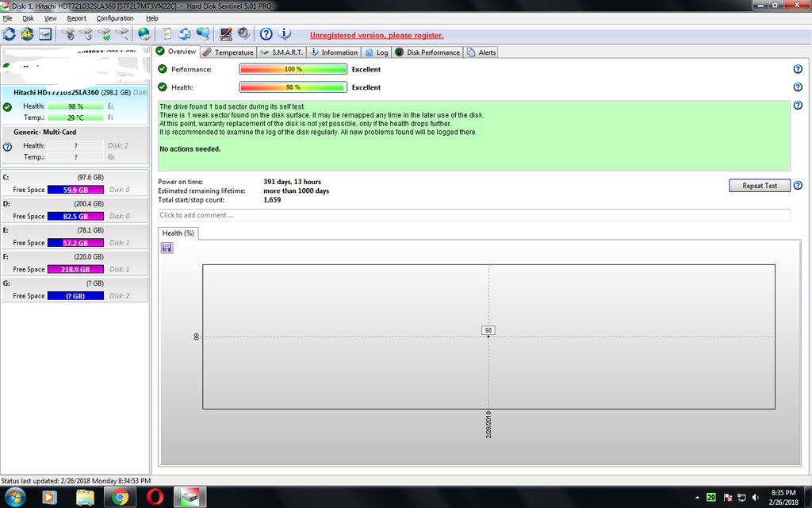Viewport: 812px width, 508px height.
Task: Click the sidebar Temp 29 °C bar
Action: (75, 117)
